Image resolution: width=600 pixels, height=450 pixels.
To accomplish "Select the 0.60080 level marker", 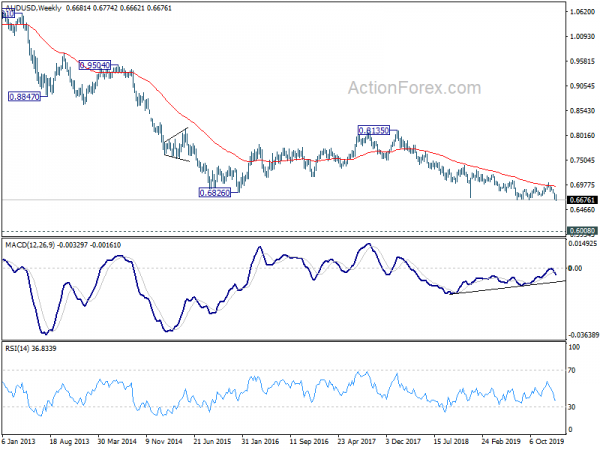I will coord(582,231).
